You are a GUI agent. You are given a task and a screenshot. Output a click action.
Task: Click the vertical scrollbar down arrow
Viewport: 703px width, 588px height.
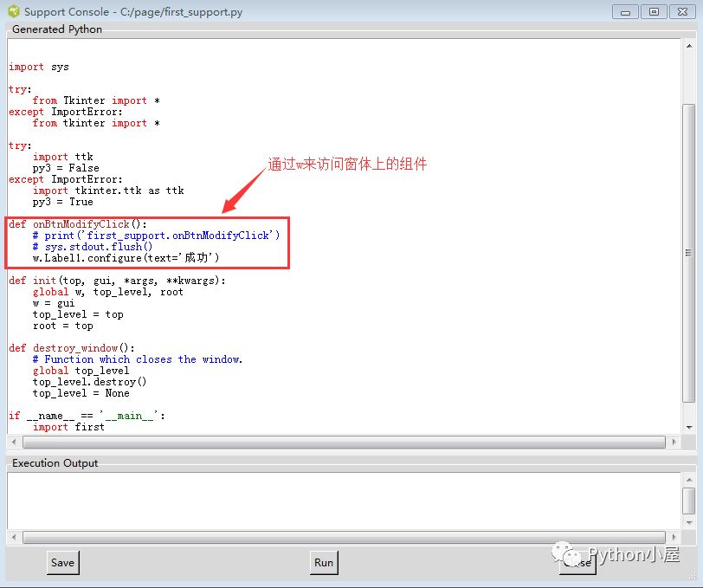(688, 425)
